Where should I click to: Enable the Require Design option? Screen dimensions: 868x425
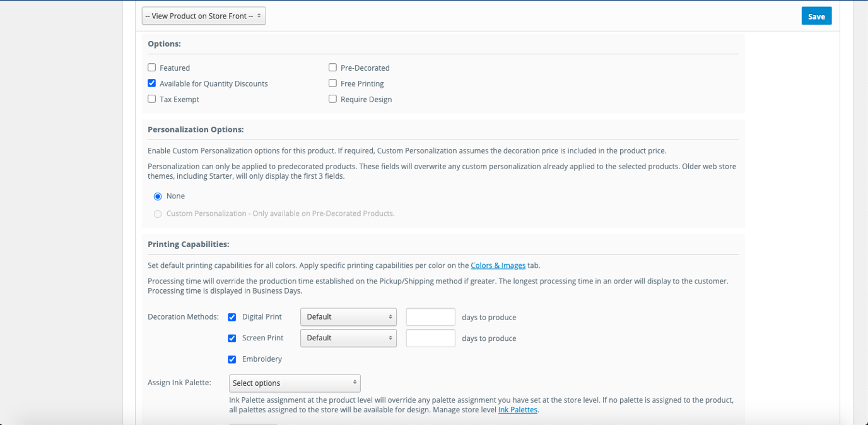click(332, 99)
